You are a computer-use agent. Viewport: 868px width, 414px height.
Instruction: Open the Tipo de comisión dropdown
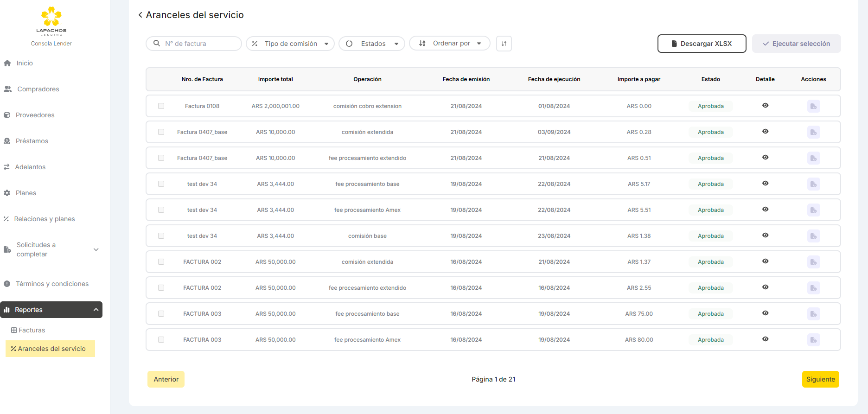(290, 44)
